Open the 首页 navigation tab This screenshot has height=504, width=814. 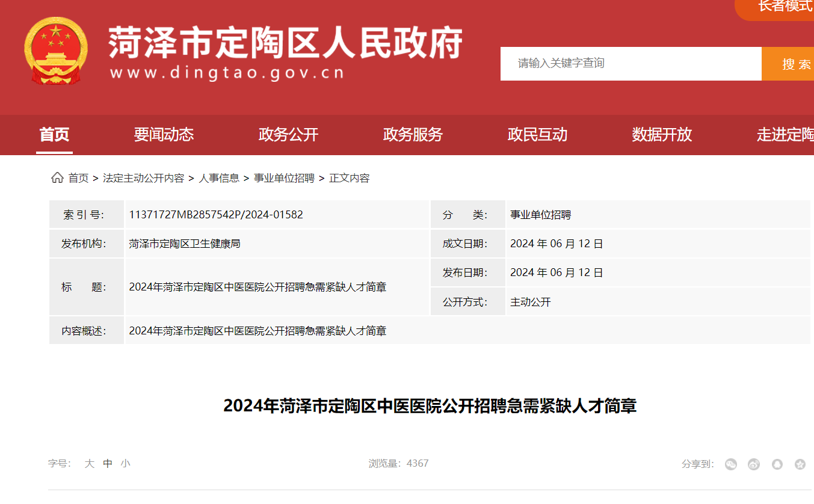54,135
